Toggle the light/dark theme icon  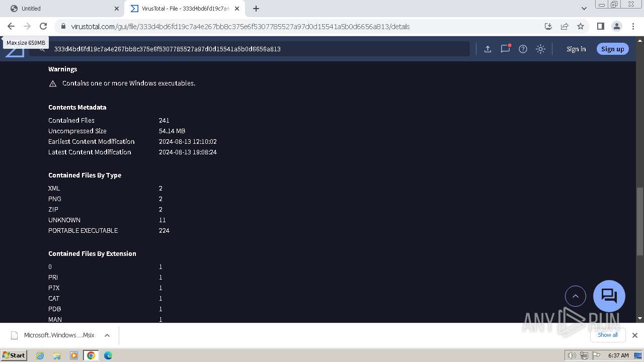[540, 49]
